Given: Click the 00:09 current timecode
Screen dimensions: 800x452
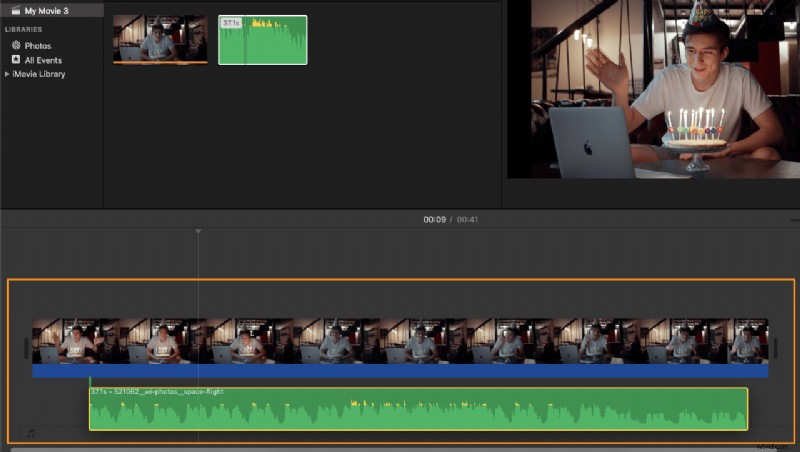Looking at the screenshot, I should (434, 219).
